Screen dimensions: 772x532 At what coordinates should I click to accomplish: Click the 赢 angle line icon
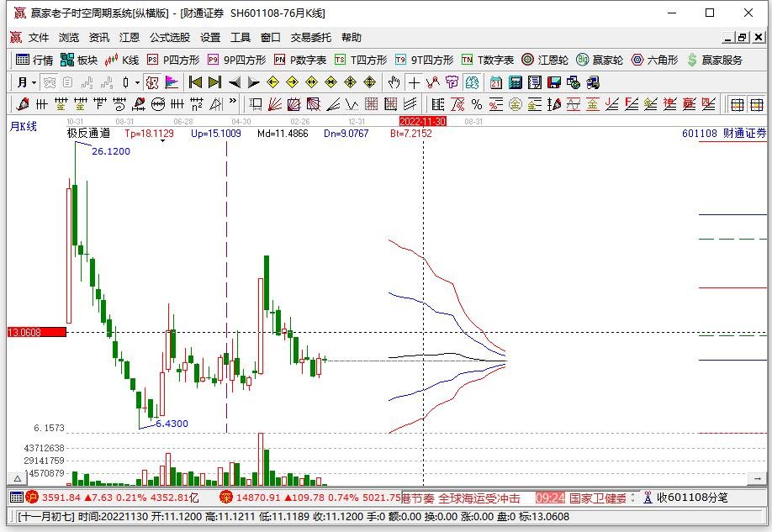point(690,104)
